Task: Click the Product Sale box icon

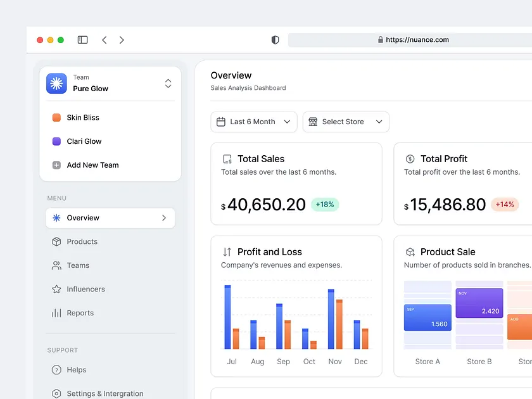Action: tap(410, 252)
